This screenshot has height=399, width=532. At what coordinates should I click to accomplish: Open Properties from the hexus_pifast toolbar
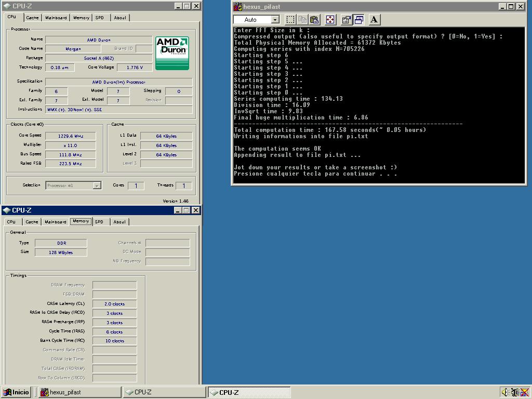(x=346, y=20)
